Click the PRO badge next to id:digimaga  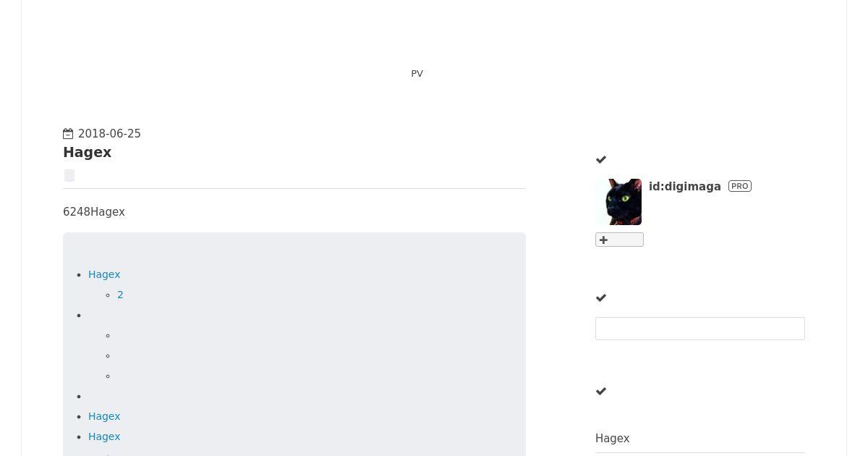pyautogui.click(x=740, y=186)
